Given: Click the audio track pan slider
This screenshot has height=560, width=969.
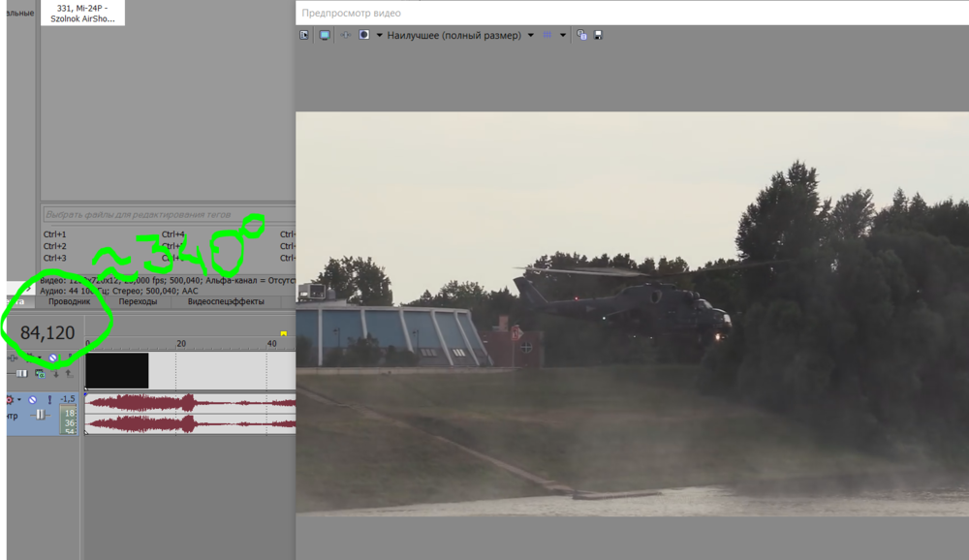Looking at the screenshot, I should coord(40,415).
